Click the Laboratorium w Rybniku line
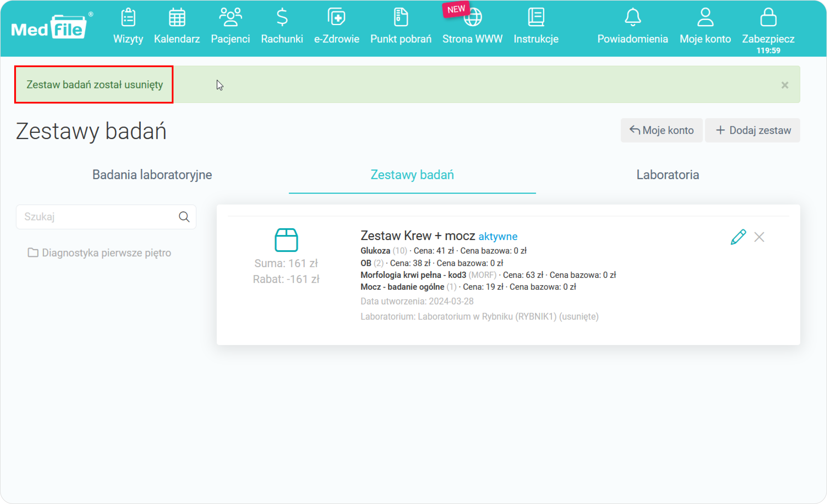 coord(479,317)
